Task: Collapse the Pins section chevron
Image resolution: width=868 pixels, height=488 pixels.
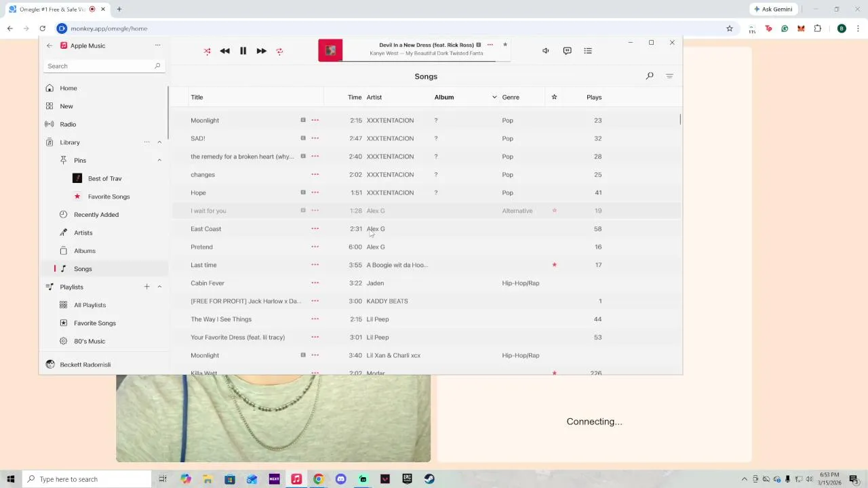Action: (x=159, y=160)
